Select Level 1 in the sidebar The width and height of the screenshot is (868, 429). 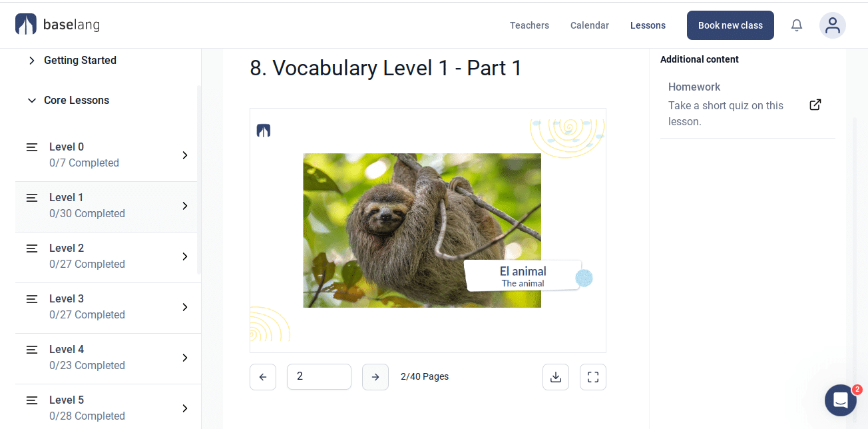click(x=107, y=206)
